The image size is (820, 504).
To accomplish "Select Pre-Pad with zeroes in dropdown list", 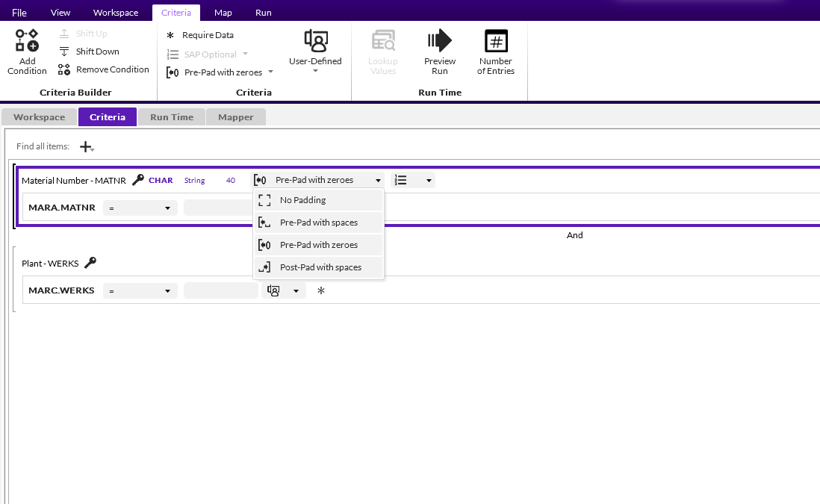I will [318, 245].
